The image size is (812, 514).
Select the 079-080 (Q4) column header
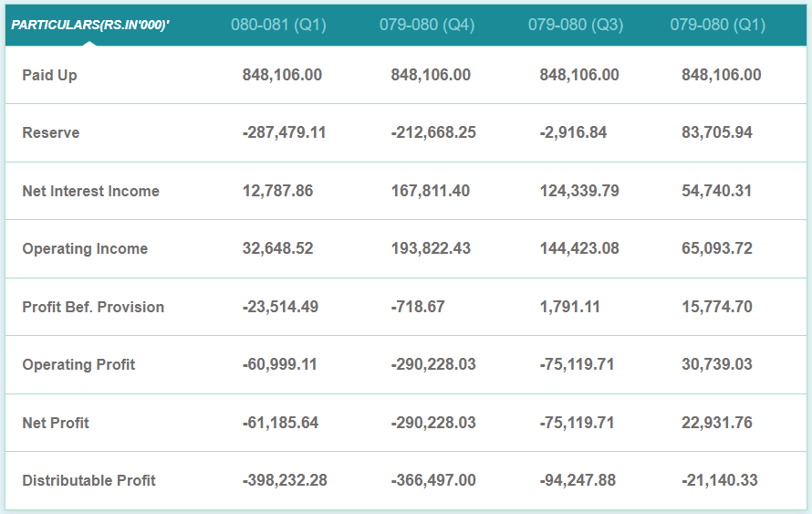[426, 25]
